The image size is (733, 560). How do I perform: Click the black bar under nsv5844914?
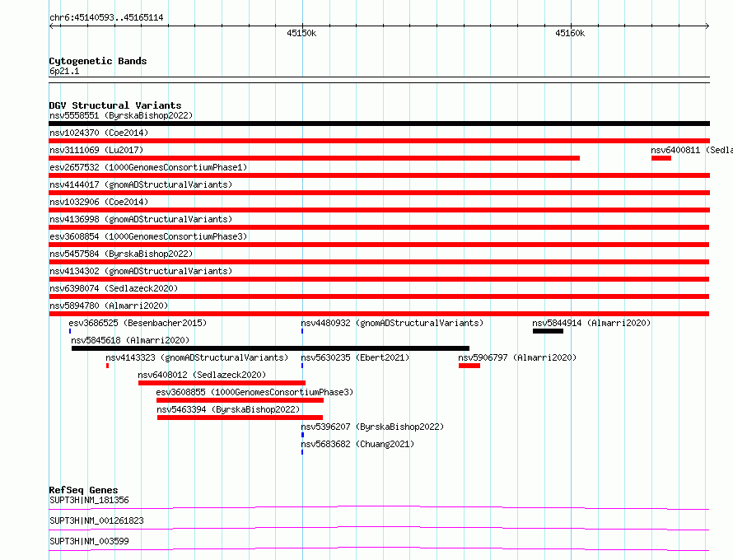[x=548, y=331]
